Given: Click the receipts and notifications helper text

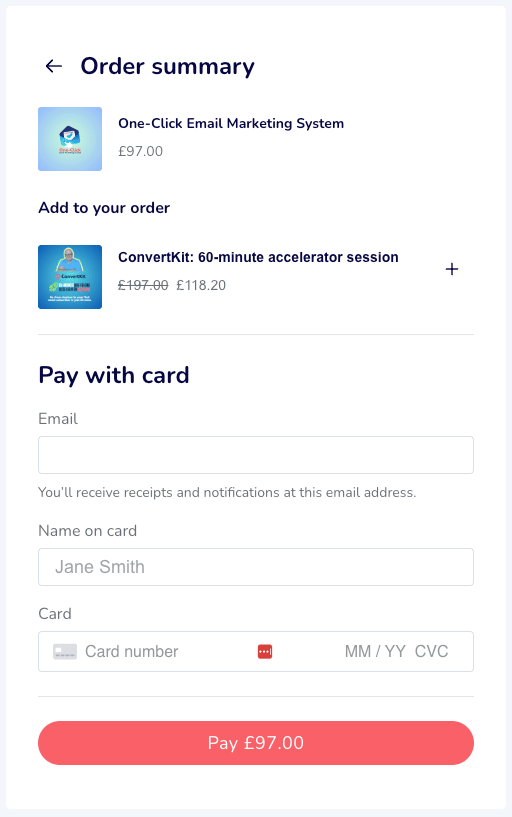Looking at the screenshot, I should (x=227, y=492).
